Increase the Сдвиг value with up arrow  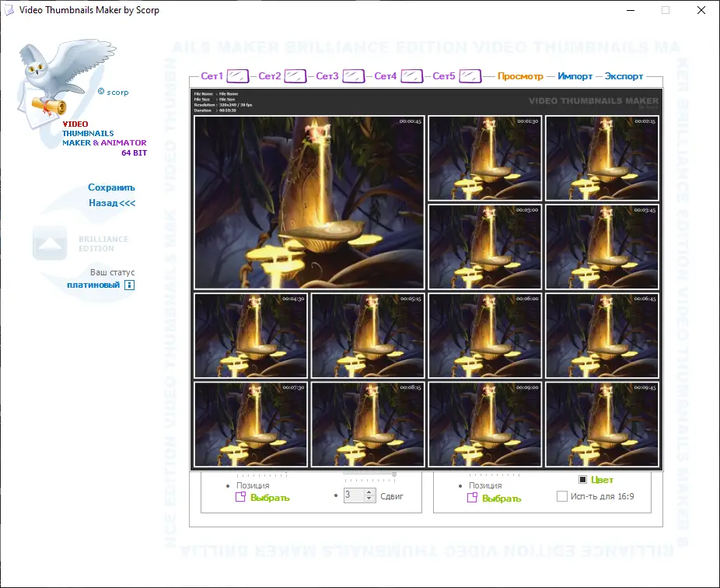[x=369, y=492]
